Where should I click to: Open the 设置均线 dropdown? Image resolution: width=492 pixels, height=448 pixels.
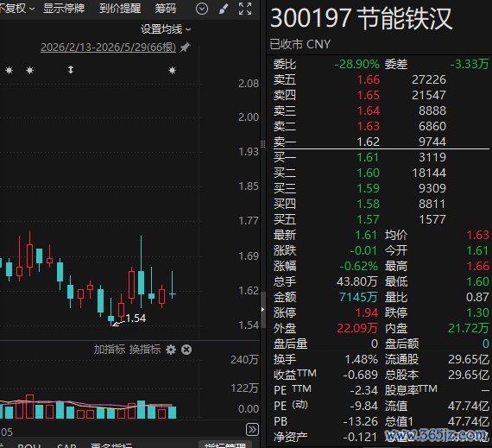click(x=166, y=29)
